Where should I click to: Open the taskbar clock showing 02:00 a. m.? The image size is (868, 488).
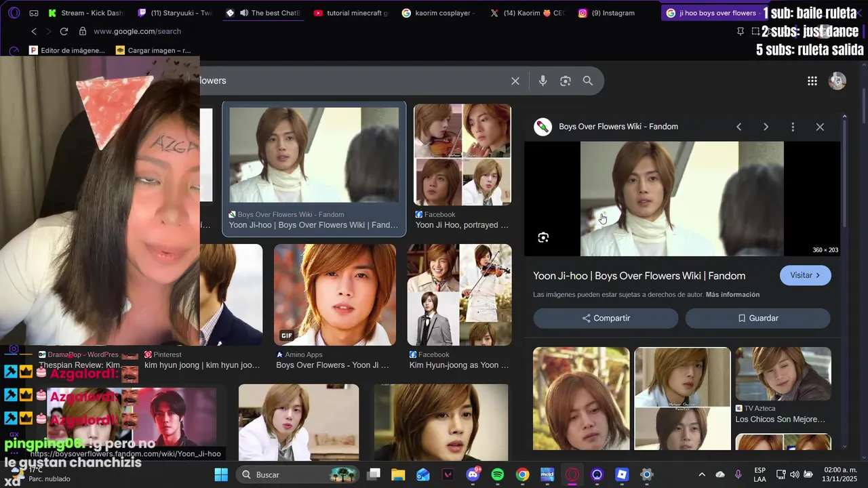pyautogui.click(x=841, y=474)
